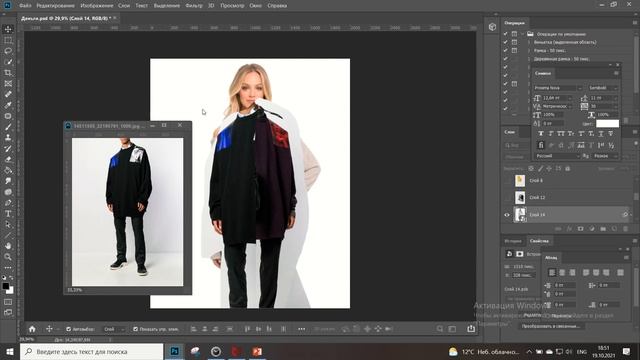The height and width of the screenshot is (360, 640).
Task: Open the language dropdown Русский
Action: coord(558,156)
